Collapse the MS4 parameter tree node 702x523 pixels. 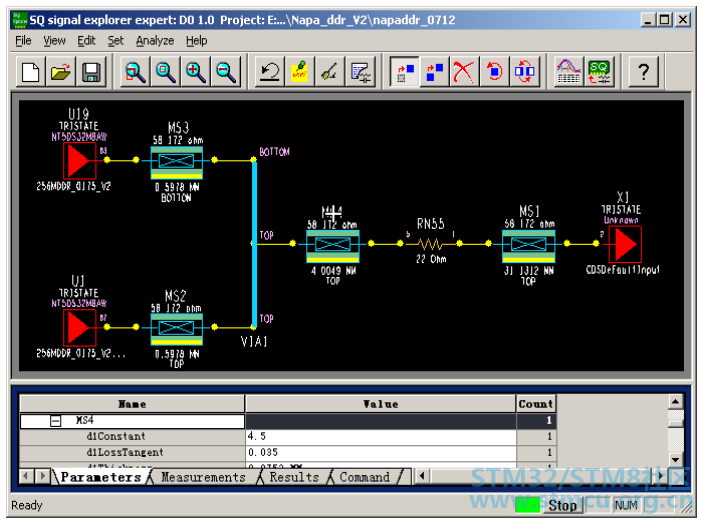point(56,421)
